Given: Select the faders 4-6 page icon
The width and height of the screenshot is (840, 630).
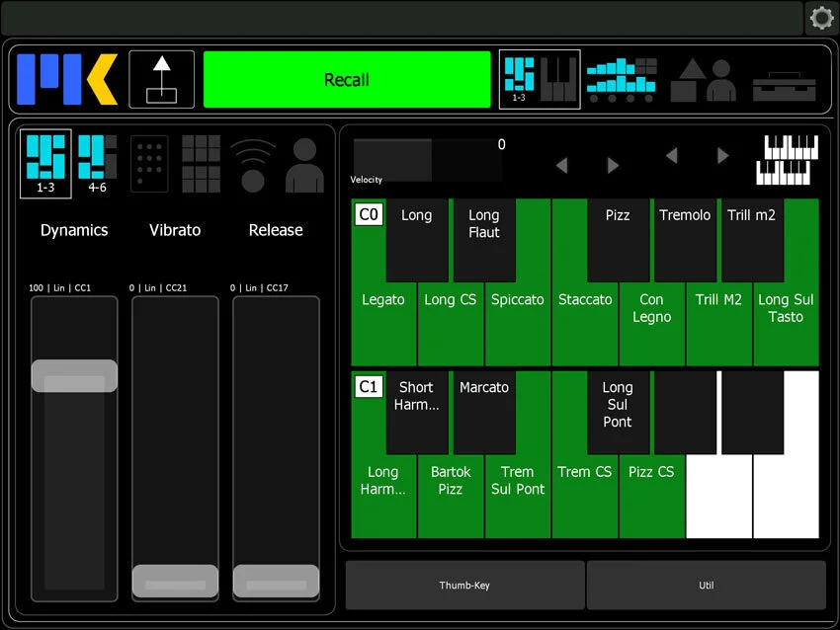Looking at the screenshot, I should click(97, 163).
